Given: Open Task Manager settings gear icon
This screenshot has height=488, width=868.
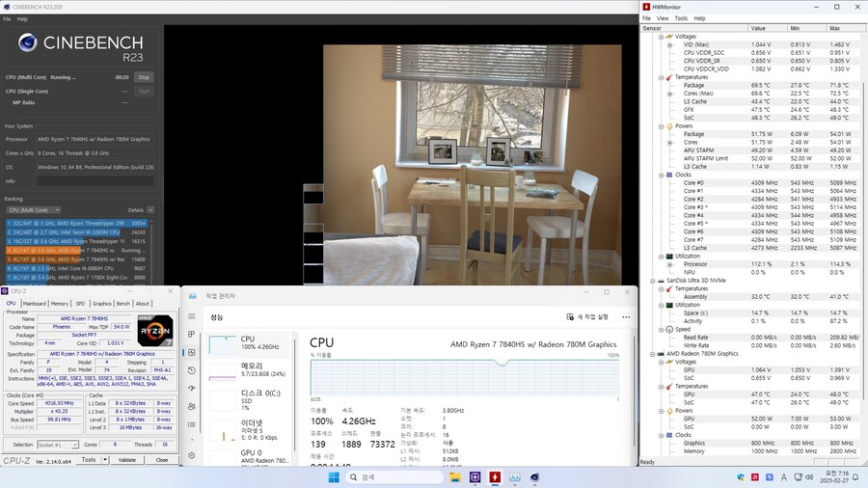Looking at the screenshot, I should pyautogui.click(x=192, y=455).
